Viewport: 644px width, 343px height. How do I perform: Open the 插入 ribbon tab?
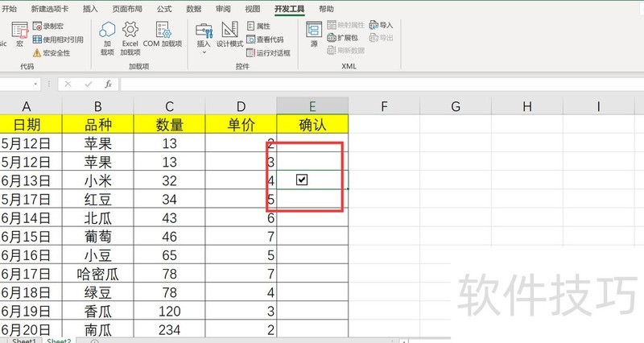(x=90, y=9)
